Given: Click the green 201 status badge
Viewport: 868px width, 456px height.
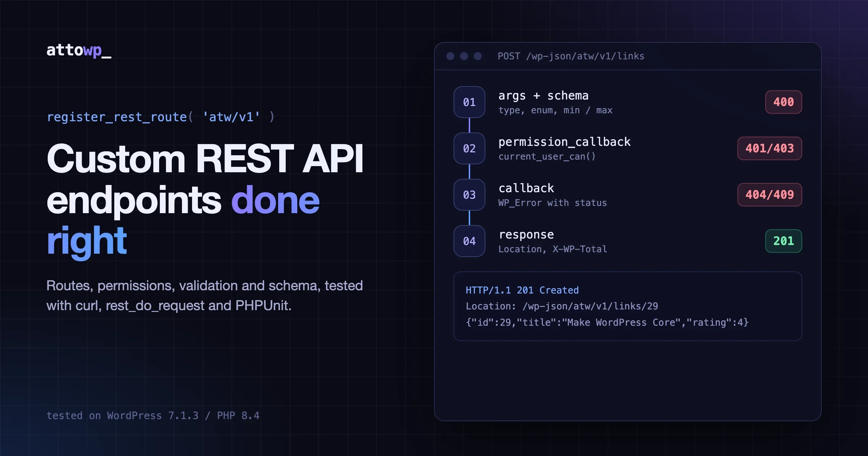Looking at the screenshot, I should click(x=784, y=241).
